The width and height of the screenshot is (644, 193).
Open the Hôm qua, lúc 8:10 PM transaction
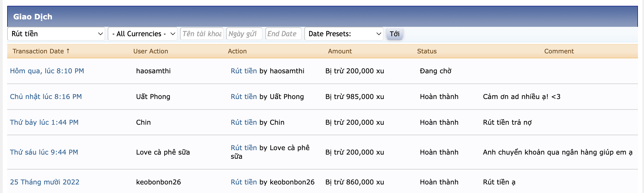[x=47, y=71]
